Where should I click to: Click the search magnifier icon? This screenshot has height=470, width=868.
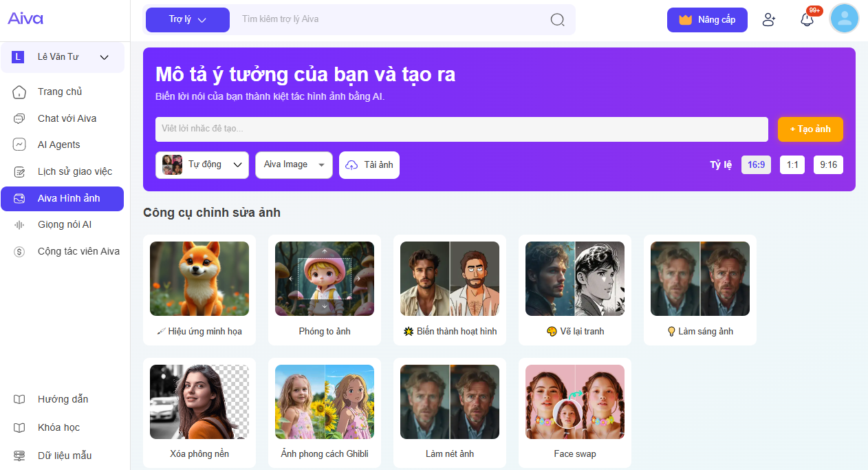coord(557,20)
